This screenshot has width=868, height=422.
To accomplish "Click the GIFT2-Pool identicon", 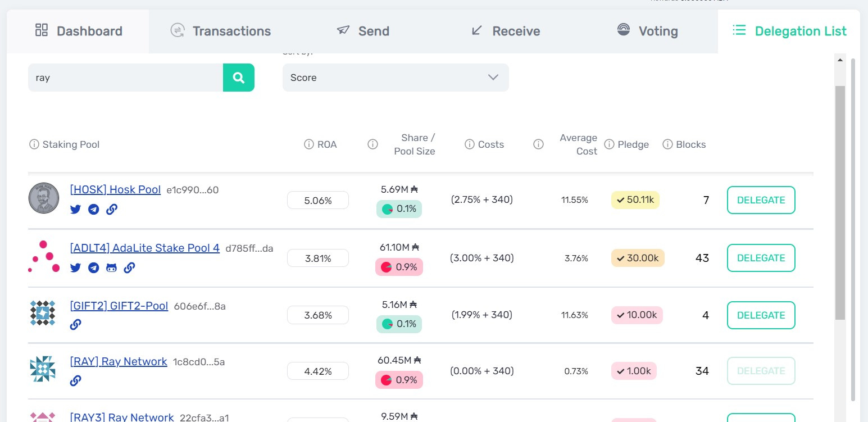I will [43, 314].
